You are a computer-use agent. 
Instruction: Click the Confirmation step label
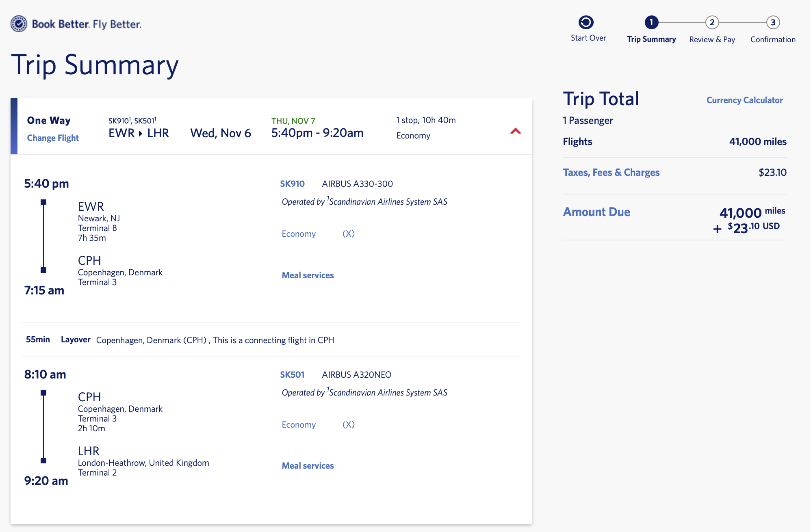773,39
